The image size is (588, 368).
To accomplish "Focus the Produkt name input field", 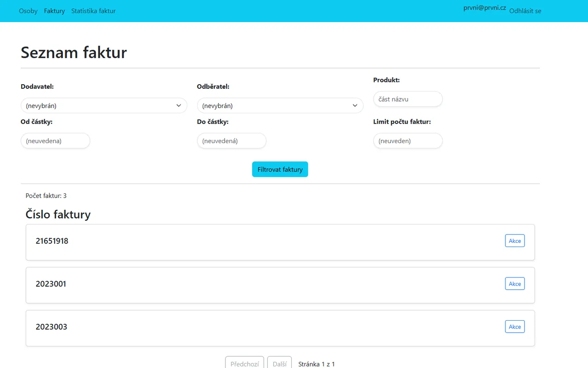I will [x=407, y=99].
